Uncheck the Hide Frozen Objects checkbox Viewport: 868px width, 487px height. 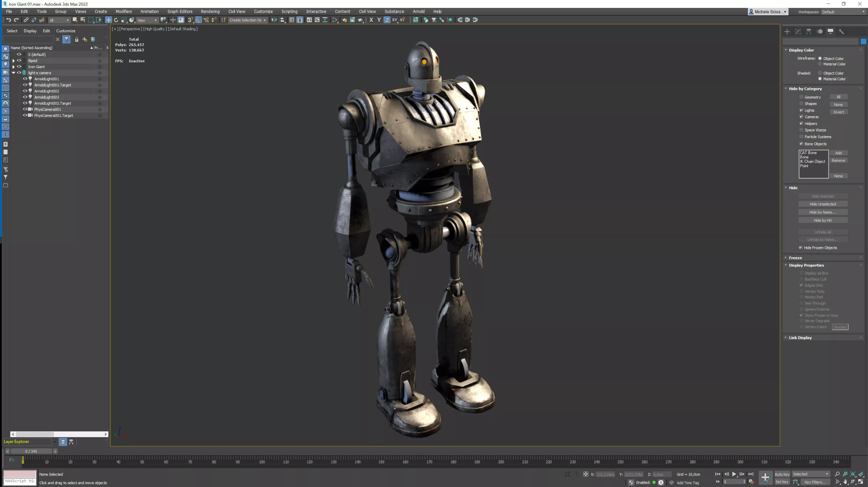pos(801,248)
